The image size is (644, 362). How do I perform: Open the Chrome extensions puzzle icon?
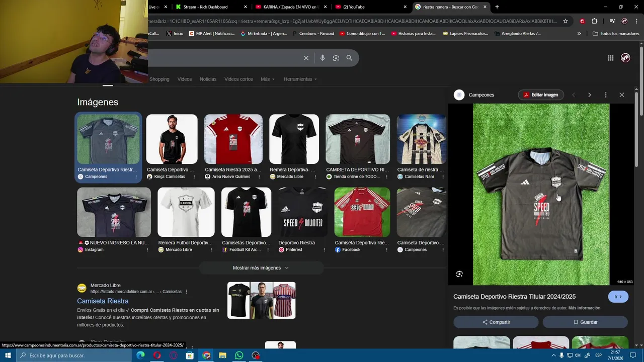594,21
